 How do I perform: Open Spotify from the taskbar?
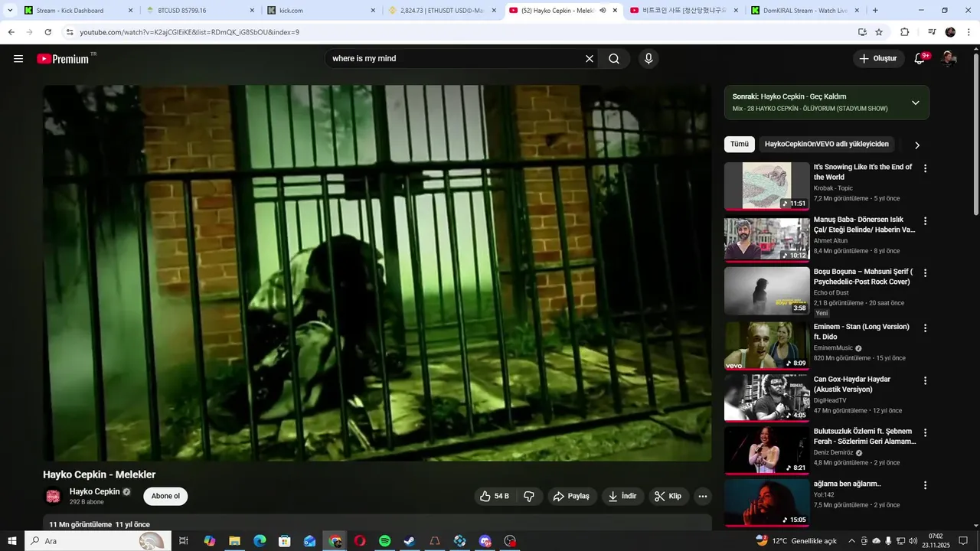click(x=385, y=541)
